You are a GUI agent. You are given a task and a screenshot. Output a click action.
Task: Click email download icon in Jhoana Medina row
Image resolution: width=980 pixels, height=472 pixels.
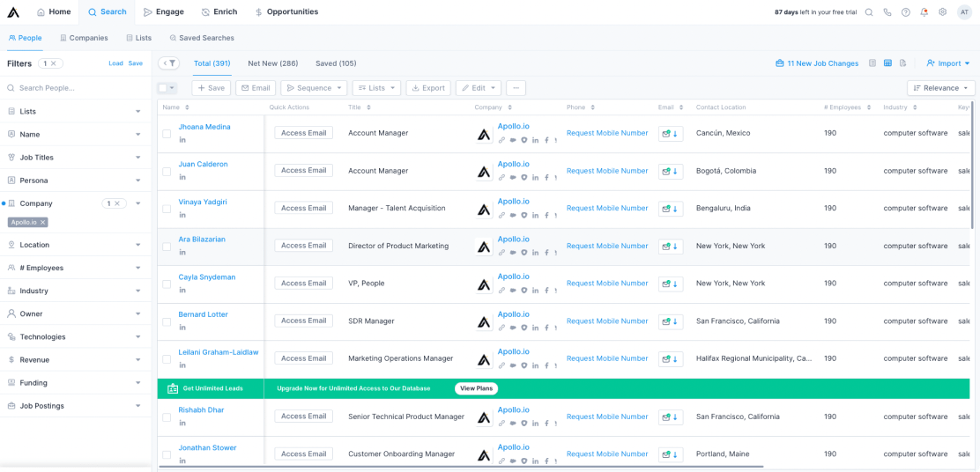[x=671, y=134]
